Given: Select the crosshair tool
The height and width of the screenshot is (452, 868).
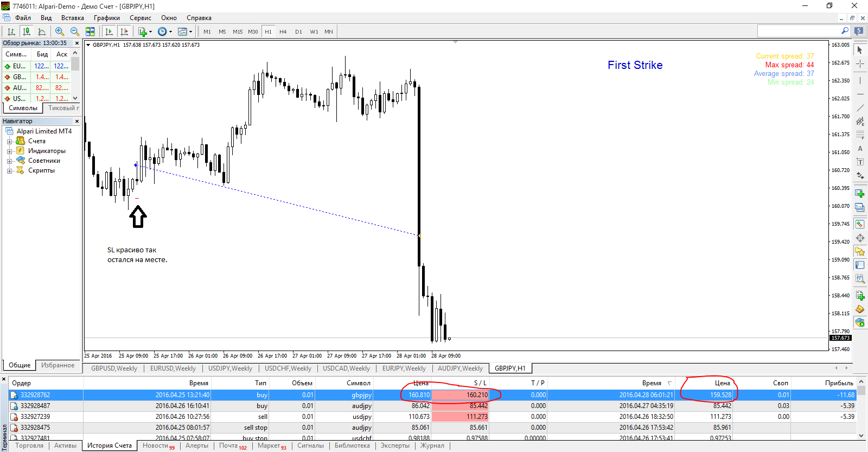Looking at the screenshot, I should (x=860, y=64).
